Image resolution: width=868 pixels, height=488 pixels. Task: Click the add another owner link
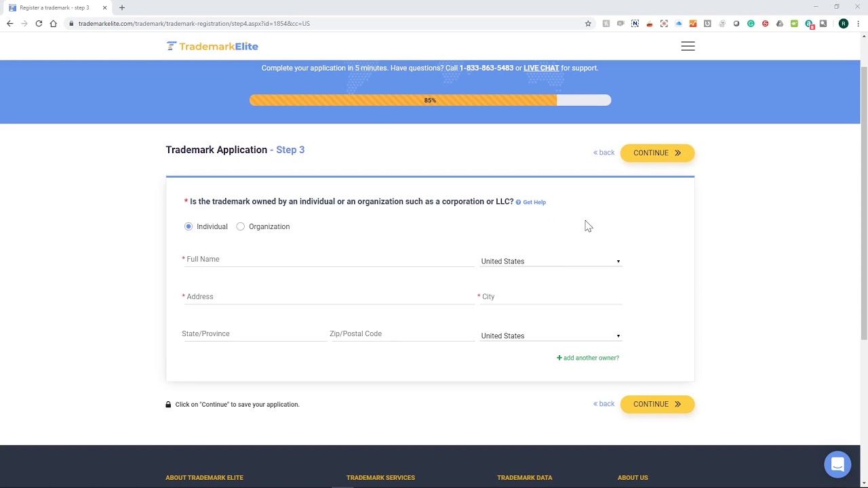(x=588, y=358)
